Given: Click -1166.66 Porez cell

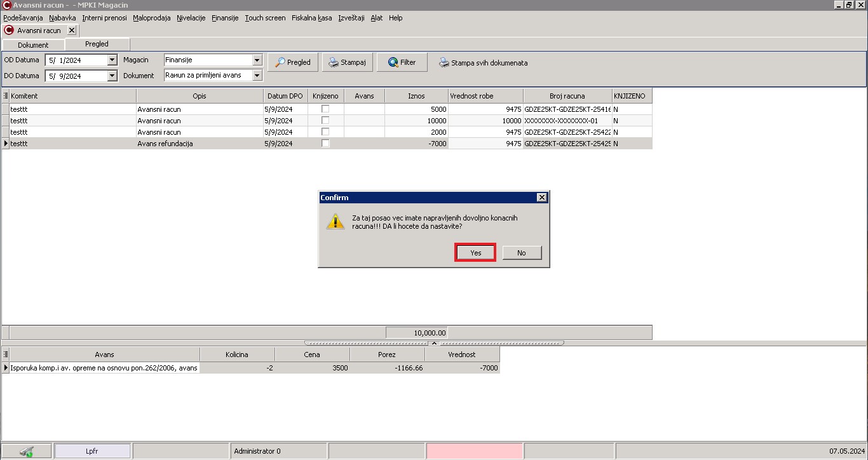Looking at the screenshot, I should point(388,368).
